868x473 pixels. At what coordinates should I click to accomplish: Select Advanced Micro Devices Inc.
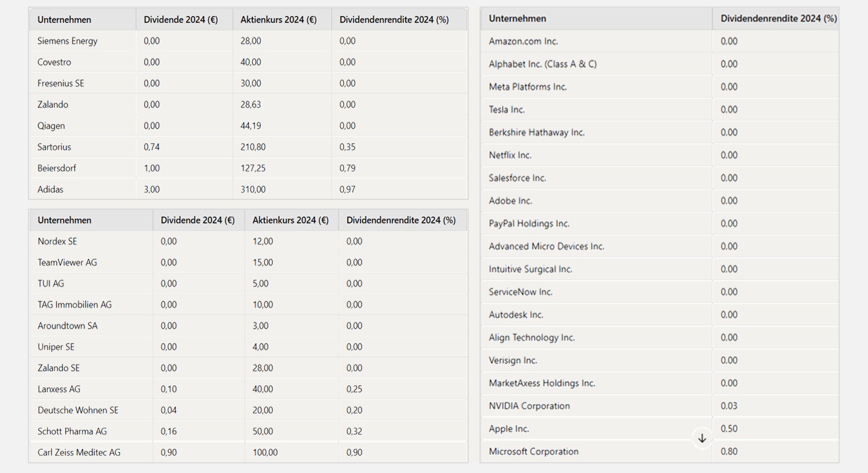[x=546, y=246]
